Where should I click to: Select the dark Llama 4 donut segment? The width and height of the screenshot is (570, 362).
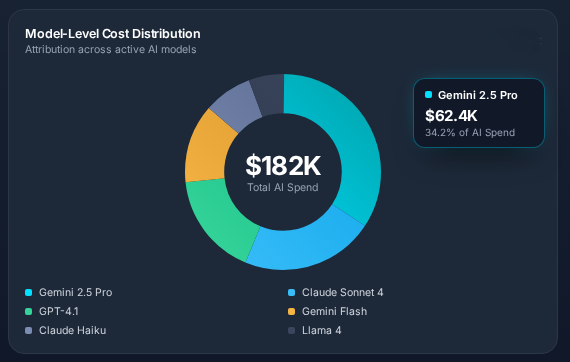click(269, 93)
